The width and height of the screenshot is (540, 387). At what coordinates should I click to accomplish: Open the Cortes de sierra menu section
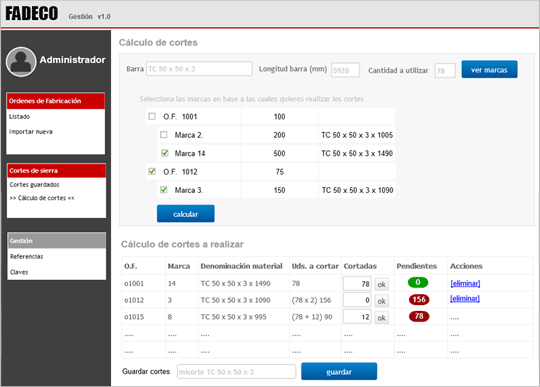tap(56, 171)
